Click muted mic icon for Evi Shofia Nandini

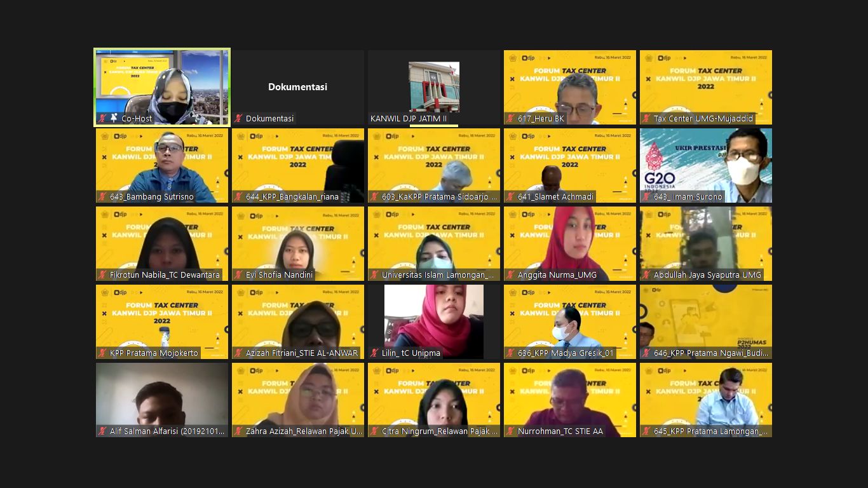tap(238, 274)
